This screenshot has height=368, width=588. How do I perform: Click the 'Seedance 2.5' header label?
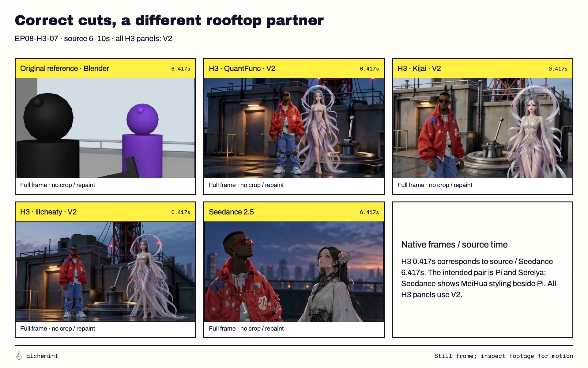[231, 212]
